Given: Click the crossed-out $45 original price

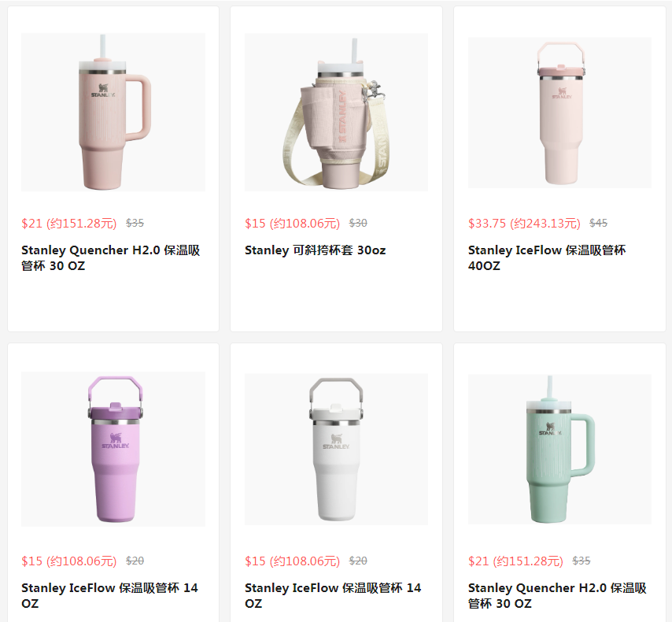Looking at the screenshot, I should click(x=598, y=223).
